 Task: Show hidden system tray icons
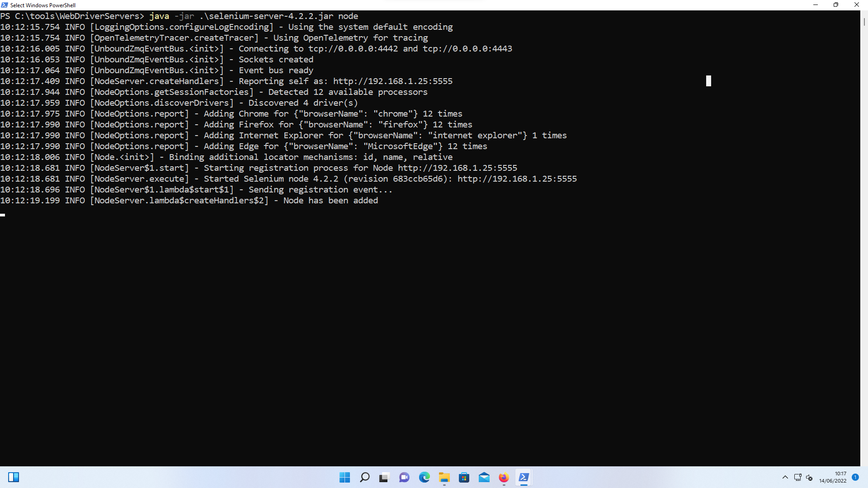point(785,477)
